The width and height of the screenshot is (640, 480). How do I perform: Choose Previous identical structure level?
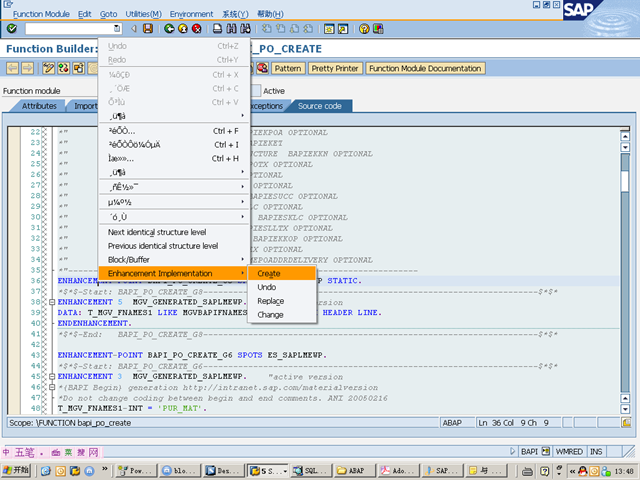point(174,246)
